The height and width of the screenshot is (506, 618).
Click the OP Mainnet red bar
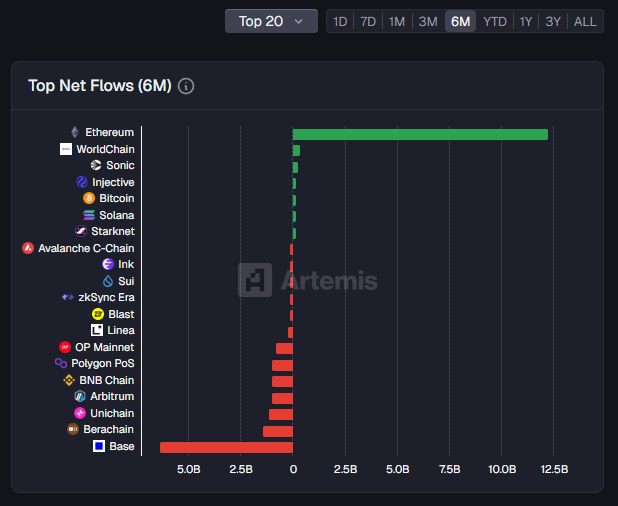click(285, 349)
